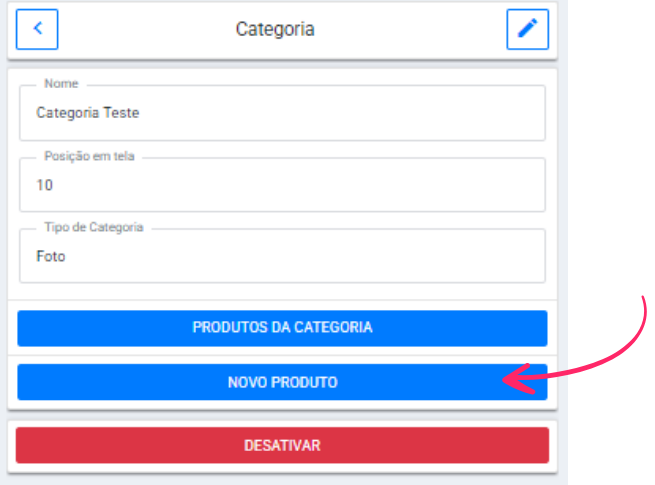
Task: Click the 'DESATIVAR' text label
Action: [x=282, y=445]
